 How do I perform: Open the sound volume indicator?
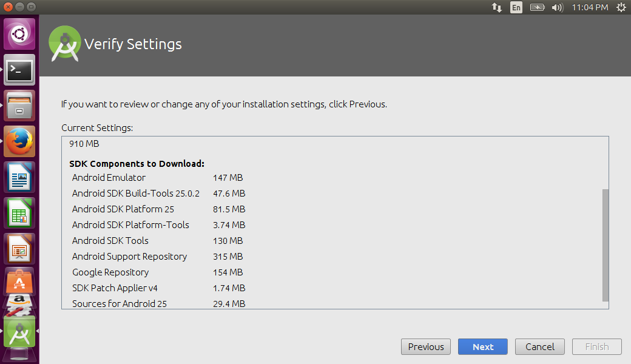point(558,7)
